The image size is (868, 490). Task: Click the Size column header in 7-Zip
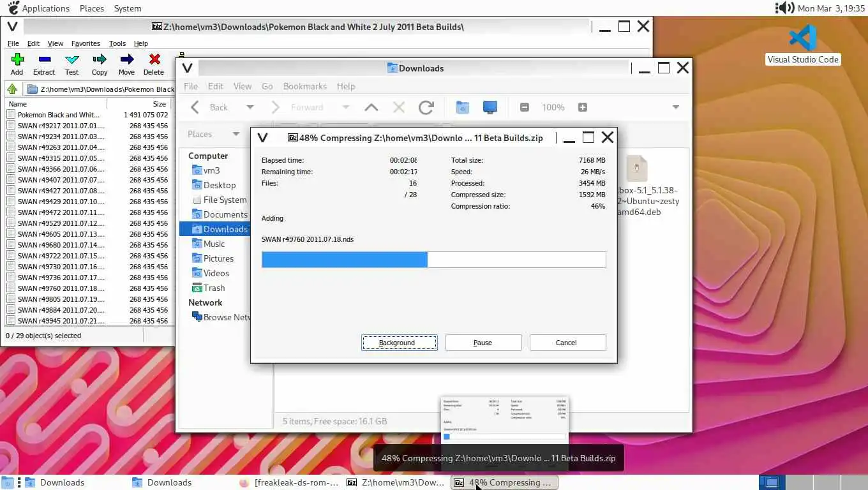point(139,103)
